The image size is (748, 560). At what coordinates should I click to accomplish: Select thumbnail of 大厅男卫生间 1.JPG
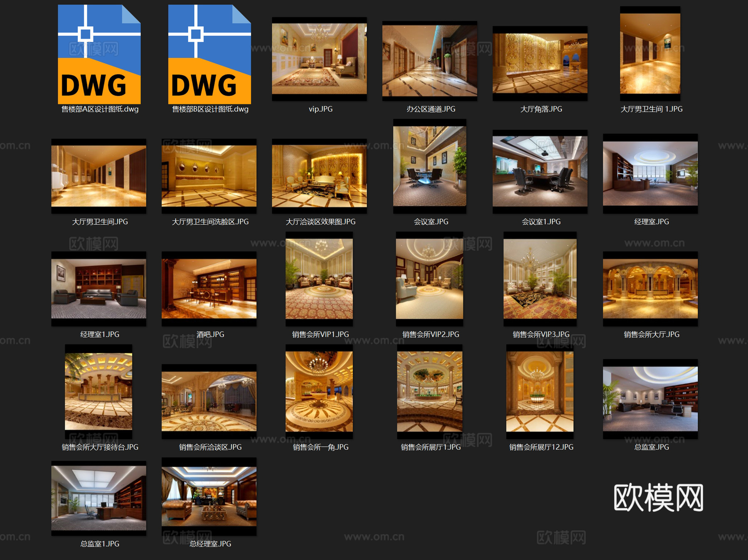point(650,54)
